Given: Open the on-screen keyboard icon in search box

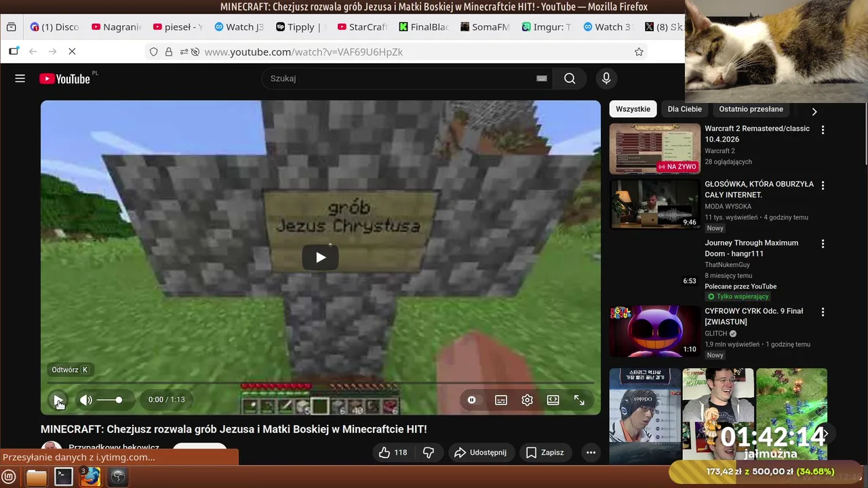Looking at the screenshot, I should pyautogui.click(x=541, y=79).
